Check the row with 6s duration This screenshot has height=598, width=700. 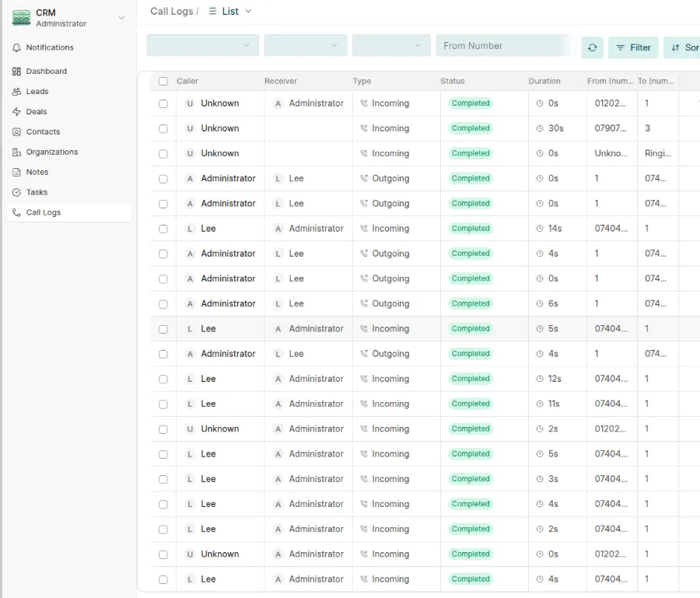click(x=163, y=304)
